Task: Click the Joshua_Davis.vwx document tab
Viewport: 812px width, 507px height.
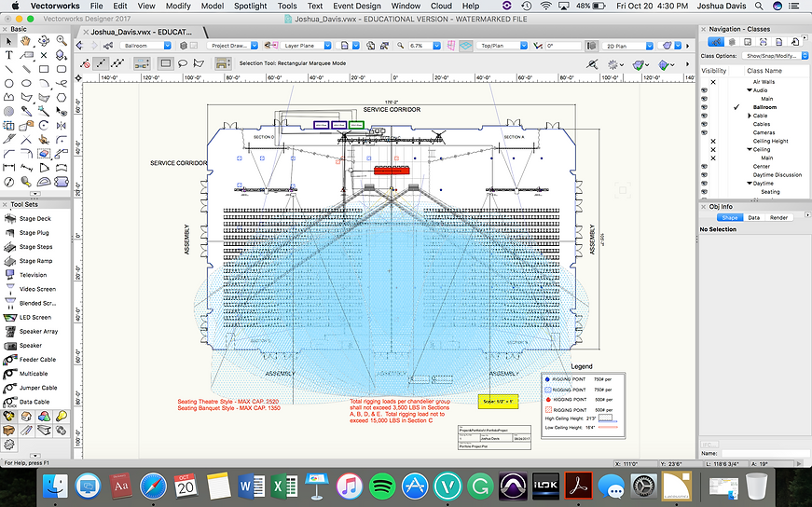Action: coord(141,31)
